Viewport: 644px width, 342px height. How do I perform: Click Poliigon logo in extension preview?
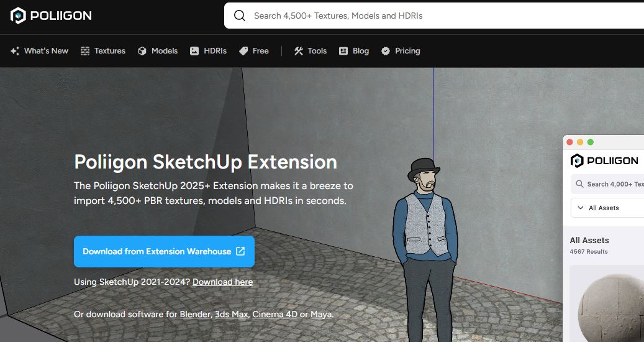point(604,160)
